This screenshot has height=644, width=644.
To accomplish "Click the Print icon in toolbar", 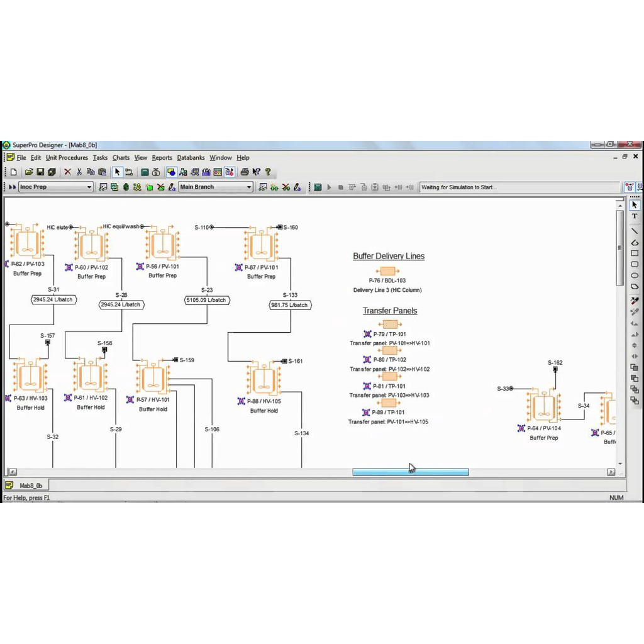I will click(x=245, y=172).
